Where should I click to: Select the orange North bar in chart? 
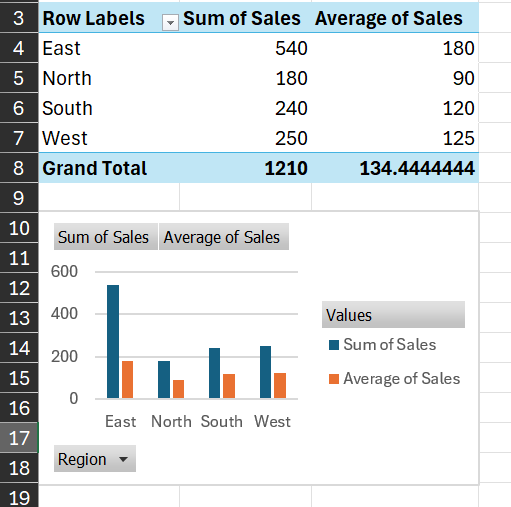(x=178, y=389)
